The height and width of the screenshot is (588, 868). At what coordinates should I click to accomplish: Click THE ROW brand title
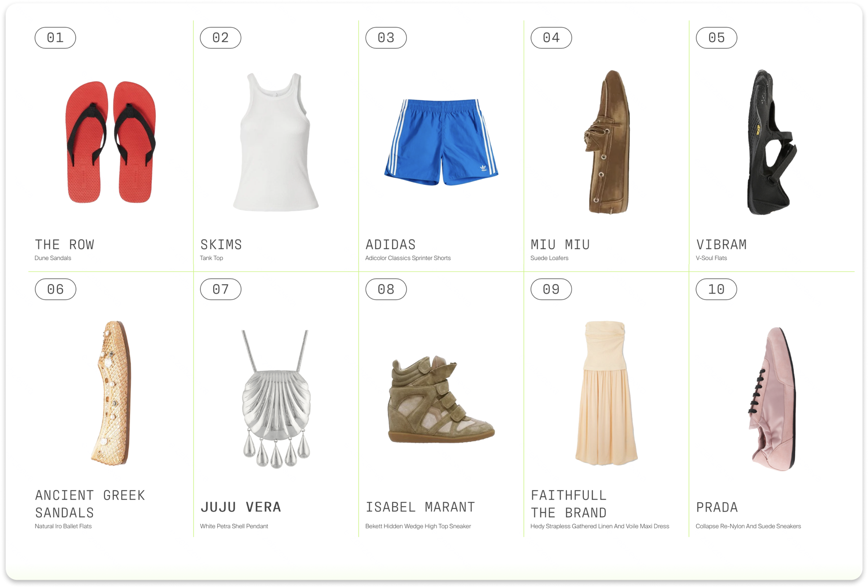[x=64, y=245]
